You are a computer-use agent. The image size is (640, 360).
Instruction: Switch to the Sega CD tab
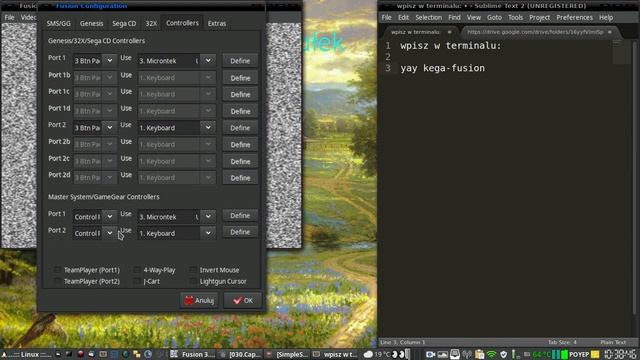coord(124,23)
